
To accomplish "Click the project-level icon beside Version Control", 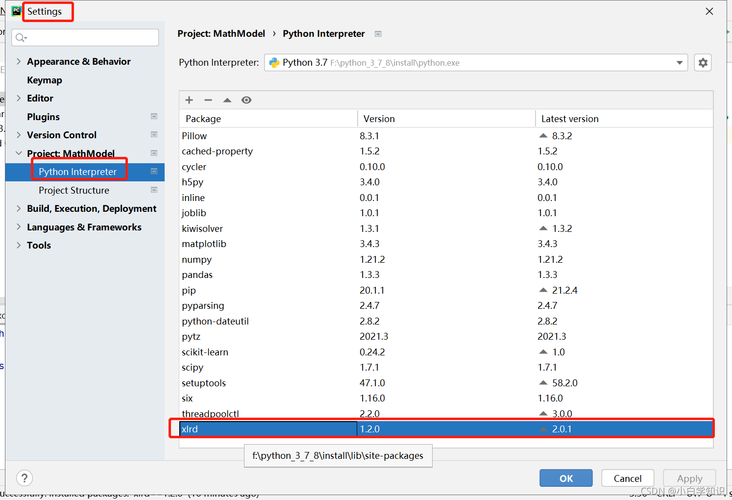I will tap(154, 135).
